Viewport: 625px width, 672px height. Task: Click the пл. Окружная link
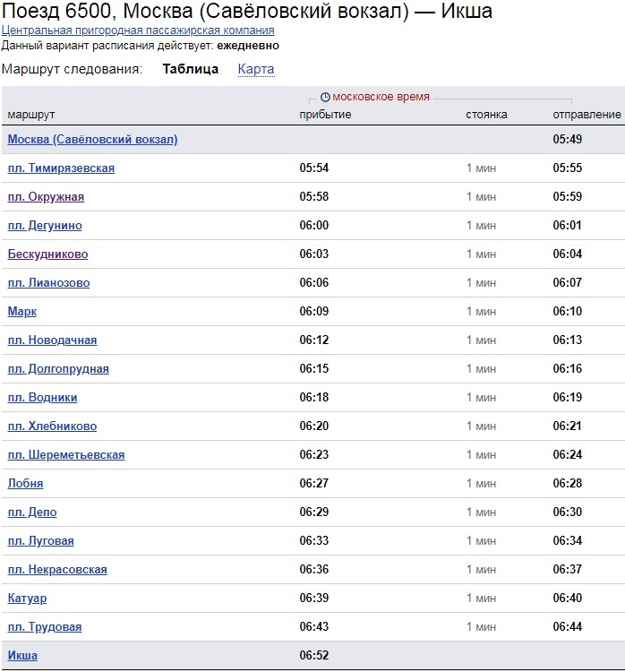(x=46, y=197)
